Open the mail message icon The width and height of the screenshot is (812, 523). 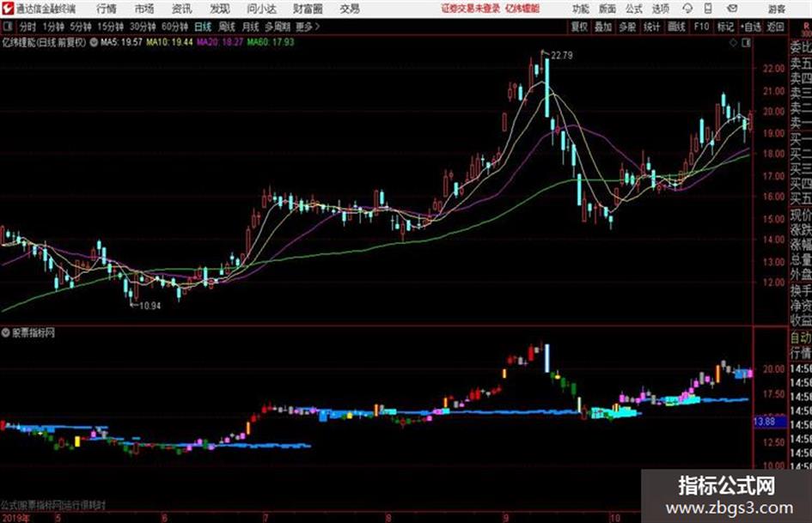[732, 9]
